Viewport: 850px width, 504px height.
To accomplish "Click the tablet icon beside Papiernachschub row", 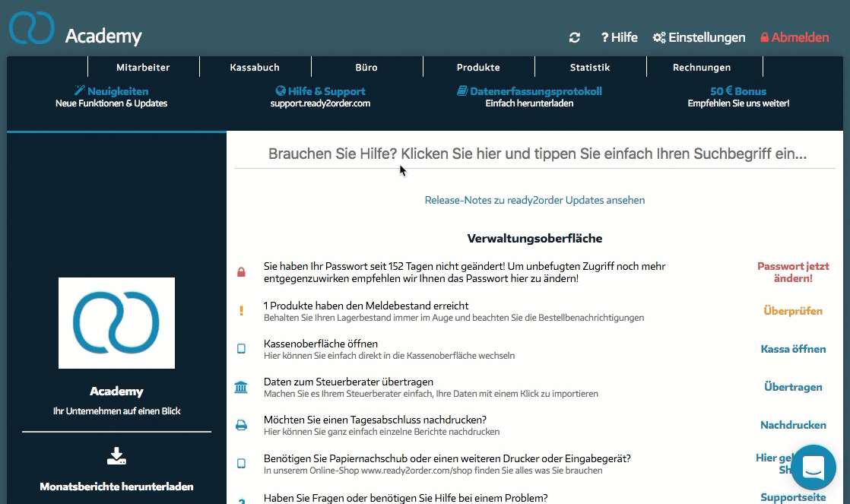I will pyautogui.click(x=241, y=464).
